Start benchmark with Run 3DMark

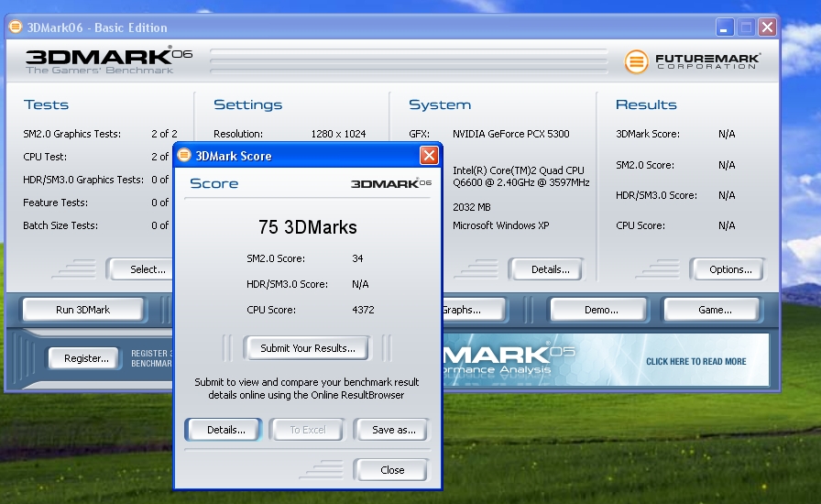[x=82, y=310]
